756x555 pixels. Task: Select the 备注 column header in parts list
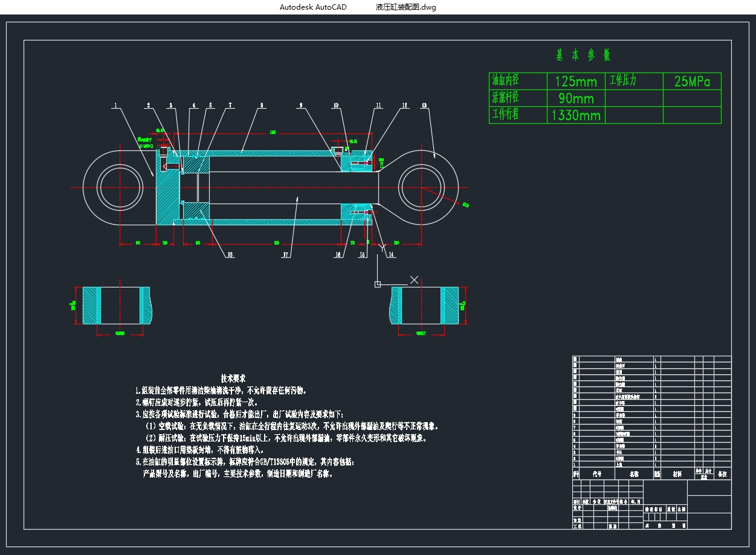(x=722, y=474)
